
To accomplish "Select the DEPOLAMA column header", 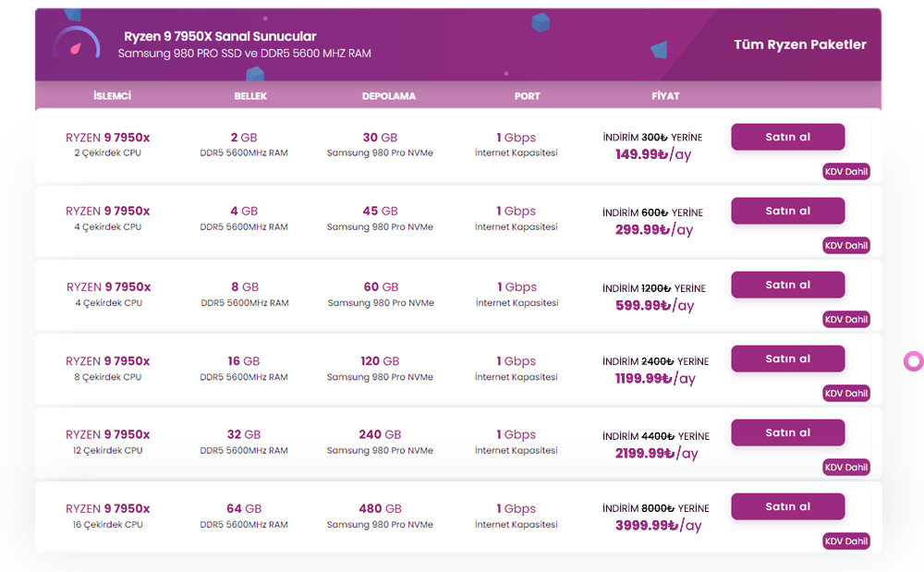I will [x=389, y=96].
